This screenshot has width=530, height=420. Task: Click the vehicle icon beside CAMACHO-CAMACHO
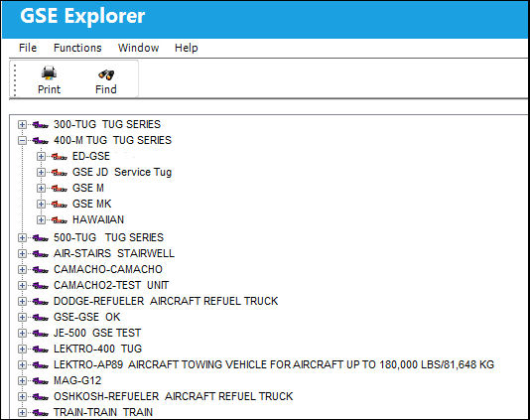click(41, 270)
